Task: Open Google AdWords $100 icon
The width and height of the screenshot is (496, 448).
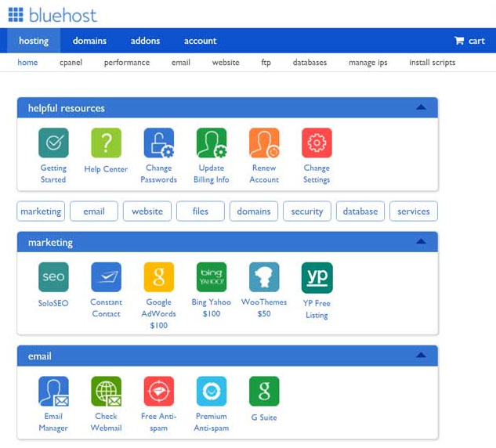Action: 159,277
